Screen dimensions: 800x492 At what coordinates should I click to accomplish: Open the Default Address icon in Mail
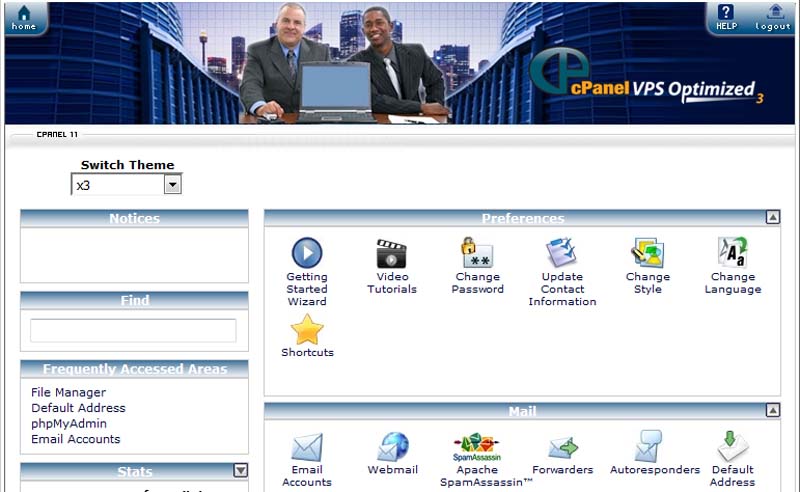[733, 446]
